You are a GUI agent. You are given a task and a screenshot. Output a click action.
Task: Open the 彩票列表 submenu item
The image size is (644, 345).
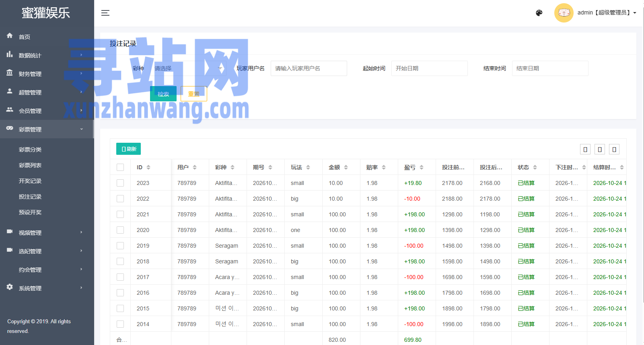click(x=30, y=165)
